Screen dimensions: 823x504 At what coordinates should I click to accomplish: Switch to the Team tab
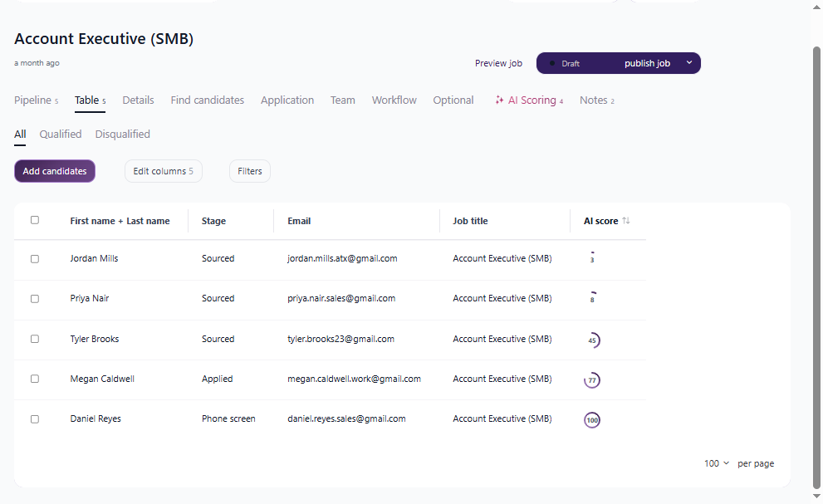point(343,100)
